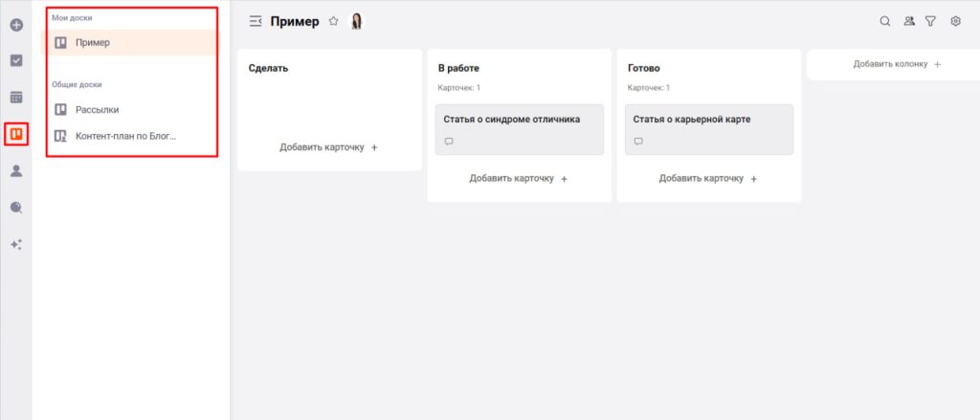Open the calendar icon in left sidebar
The height and width of the screenshot is (420, 980).
(16, 97)
